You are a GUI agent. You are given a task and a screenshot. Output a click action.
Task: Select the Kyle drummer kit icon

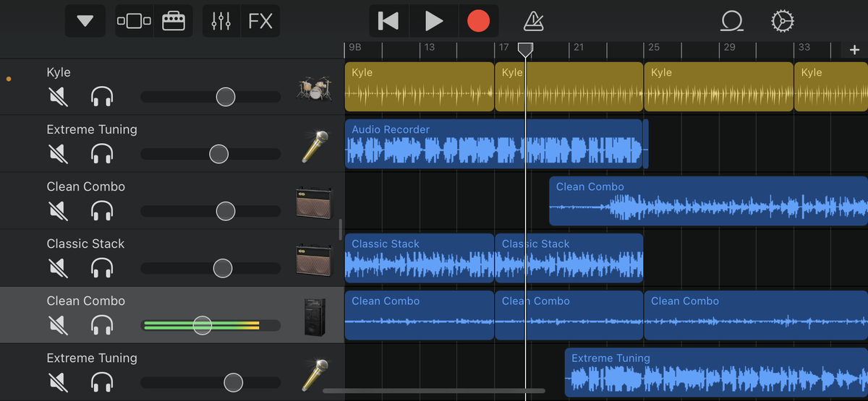(315, 89)
